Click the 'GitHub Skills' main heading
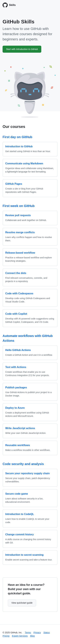60x644 pixels. tap(18, 22)
